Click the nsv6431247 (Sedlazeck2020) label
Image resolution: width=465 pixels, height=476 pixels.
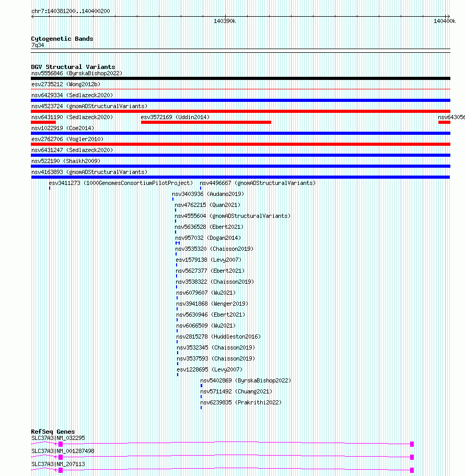[72, 150]
